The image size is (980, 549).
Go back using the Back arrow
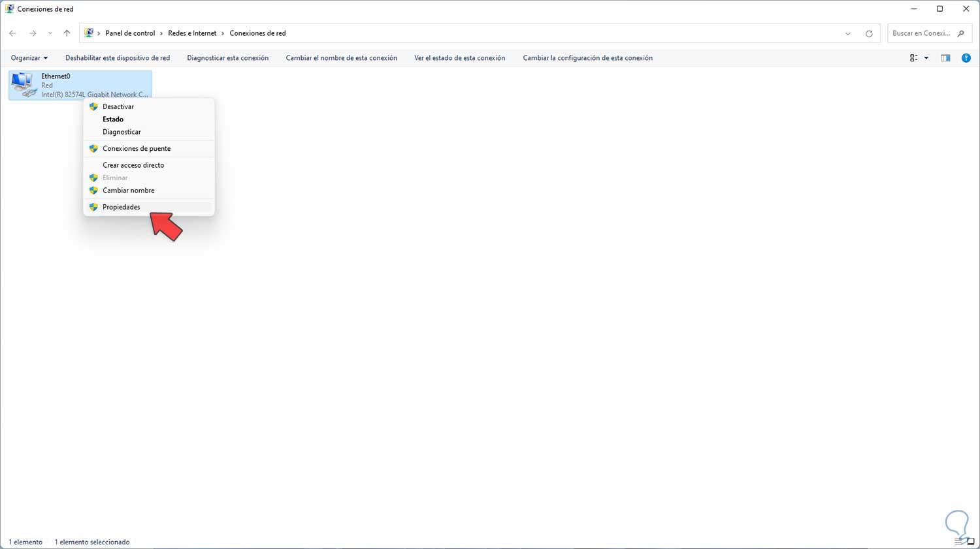[13, 33]
